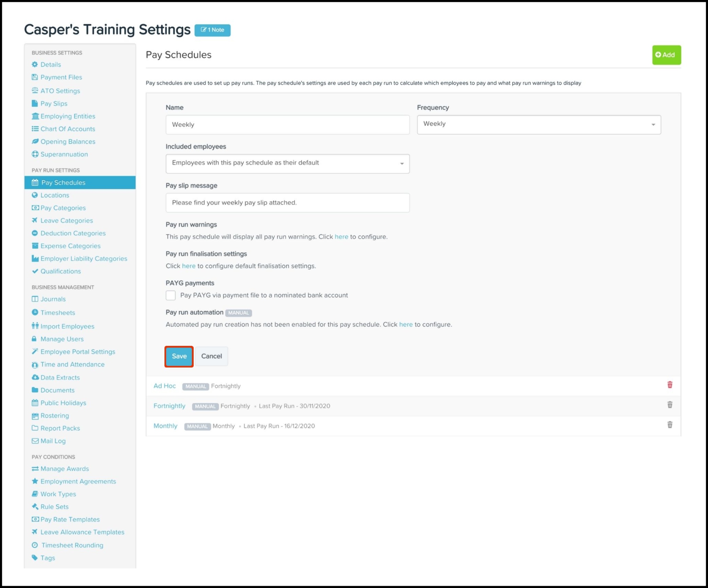Add a new pay schedule
The image size is (708, 588).
coord(666,55)
